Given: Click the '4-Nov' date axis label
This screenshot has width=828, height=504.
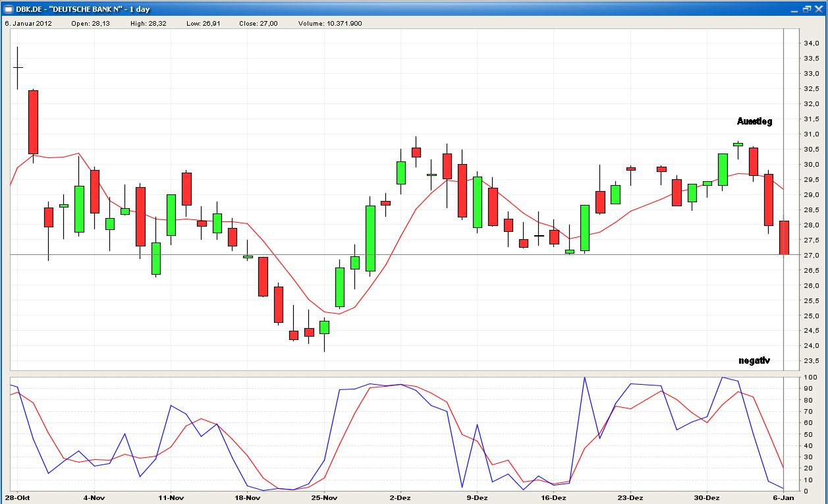Looking at the screenshot, I should point(94,497).
